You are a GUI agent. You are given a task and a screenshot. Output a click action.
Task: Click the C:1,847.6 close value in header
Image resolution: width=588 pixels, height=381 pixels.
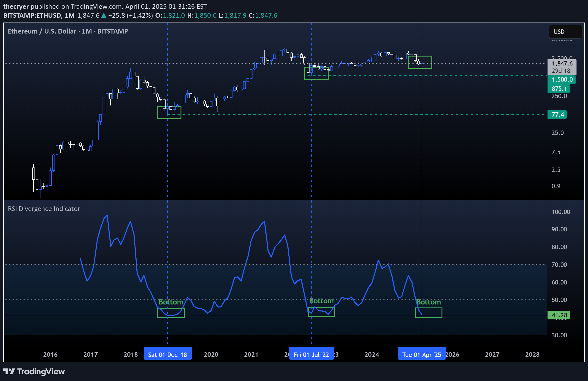(x=263, y=16)
